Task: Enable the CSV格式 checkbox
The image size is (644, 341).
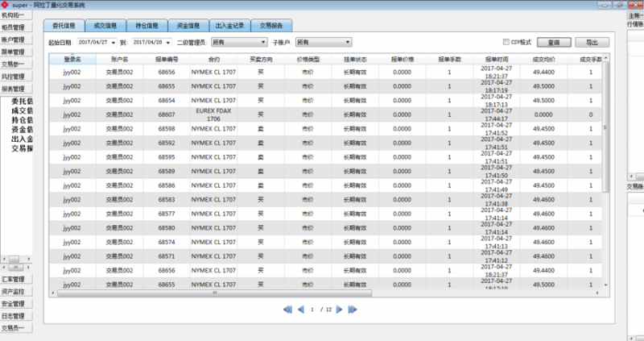Action: tap(506, 42)
